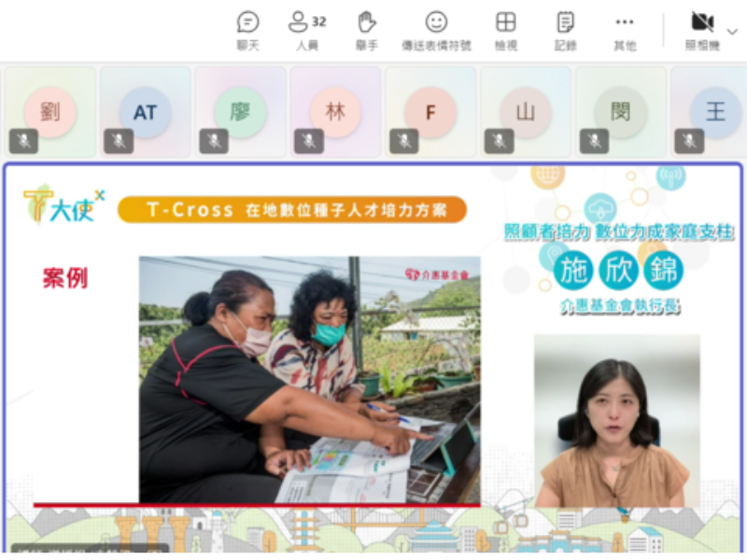Click the text 介惠基金會執行長

click(x=620, y=306)
